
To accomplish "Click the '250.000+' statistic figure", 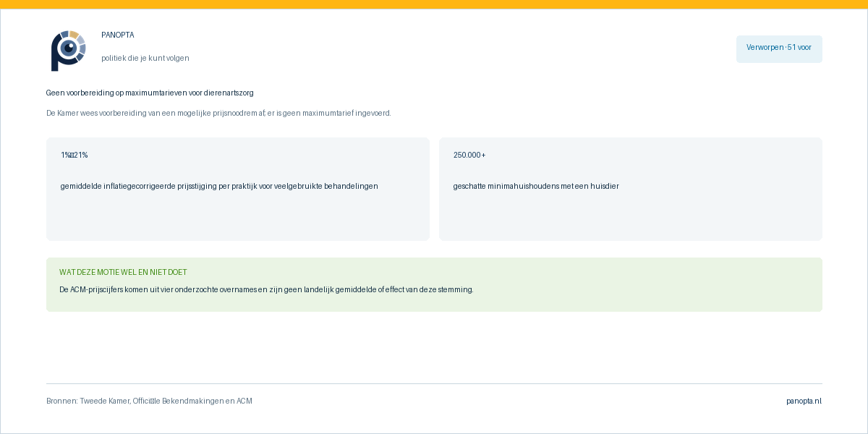I will pyautogui.click(x=469, y=155).
